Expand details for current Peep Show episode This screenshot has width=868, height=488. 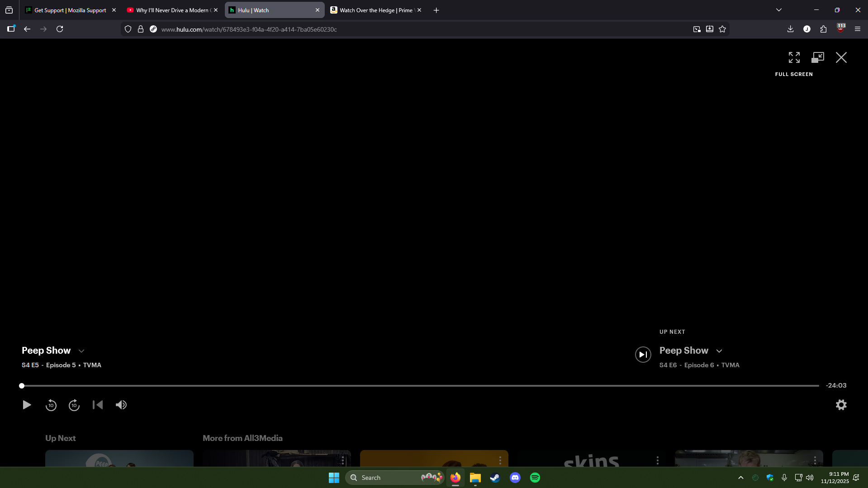(81, 351)
